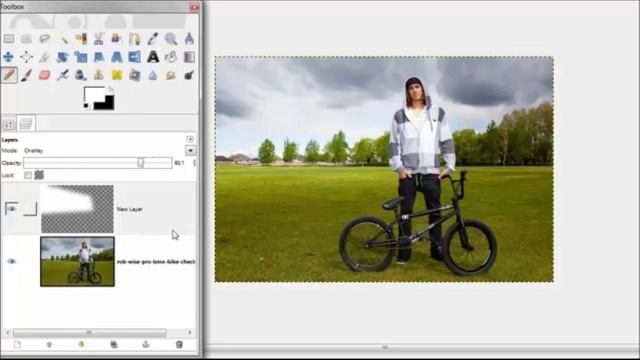
Task: Swap foreground and background colors arrow
Action: [111, 89]
